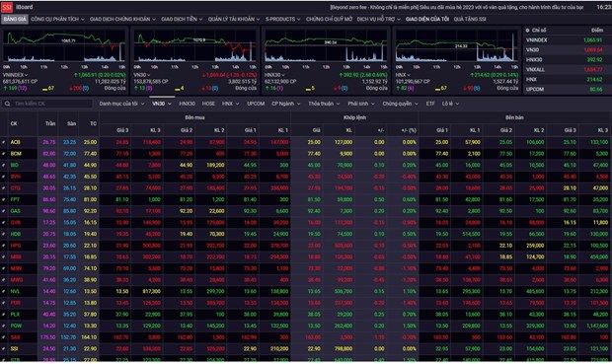Open the gear settings icon beside Chỉ số
The width and height of the screenshot is (612, 364).
[527, 30]
